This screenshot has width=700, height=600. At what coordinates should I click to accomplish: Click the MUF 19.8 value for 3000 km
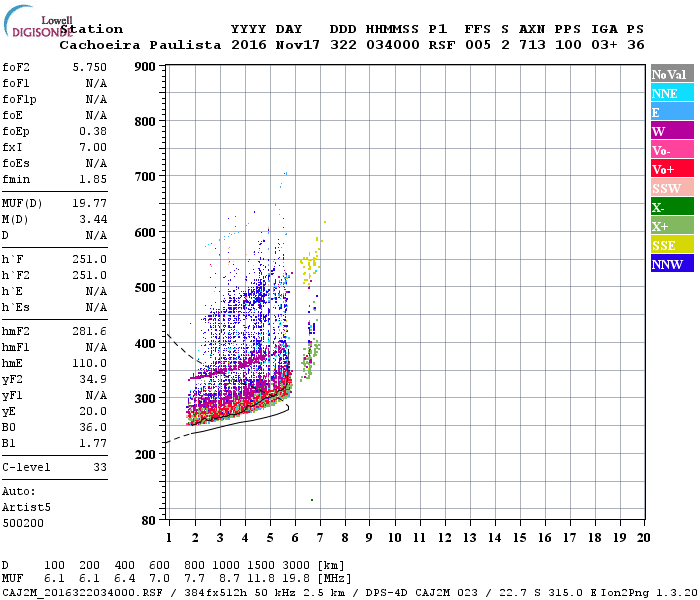click(x=296, y=579)
